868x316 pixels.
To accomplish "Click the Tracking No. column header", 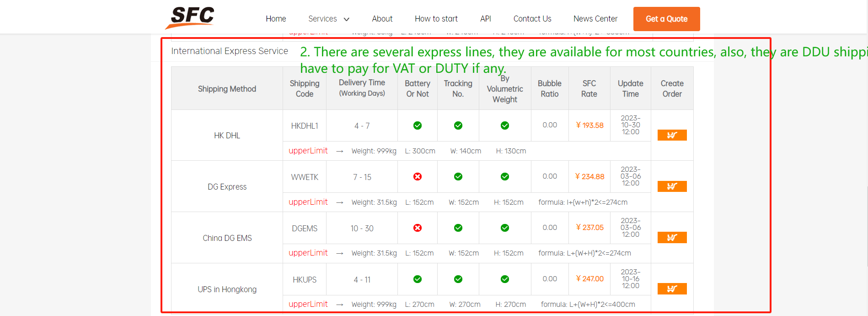I will point(458,88).
